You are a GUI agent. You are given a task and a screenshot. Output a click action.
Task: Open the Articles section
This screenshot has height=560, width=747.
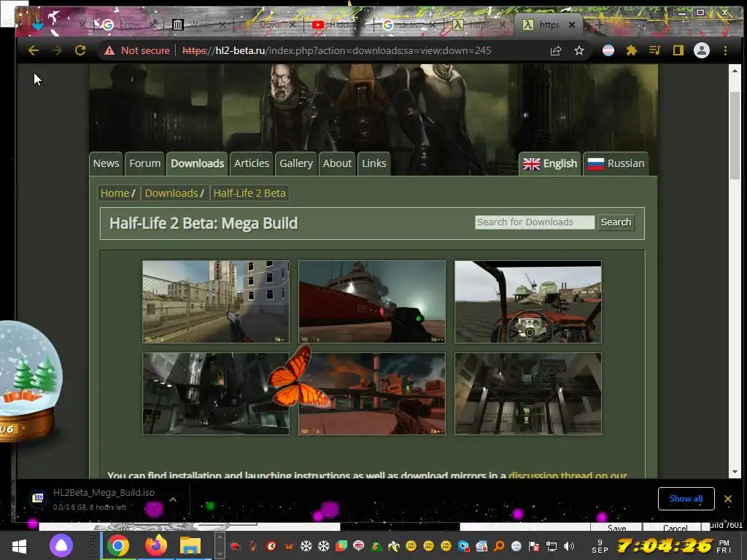point(252,163)
